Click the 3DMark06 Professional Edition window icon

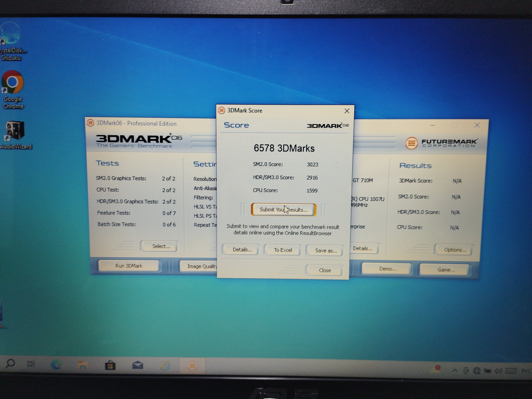pyautogui.click(x=90, y=123)
